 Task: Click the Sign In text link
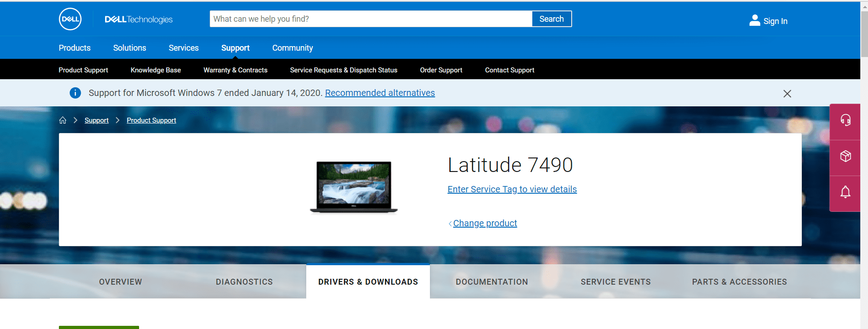pyautogui.click(x=776, y=21)
